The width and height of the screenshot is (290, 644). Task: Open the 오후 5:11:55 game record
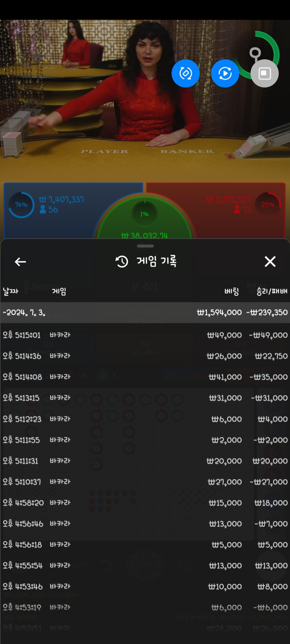coord(145,440)
